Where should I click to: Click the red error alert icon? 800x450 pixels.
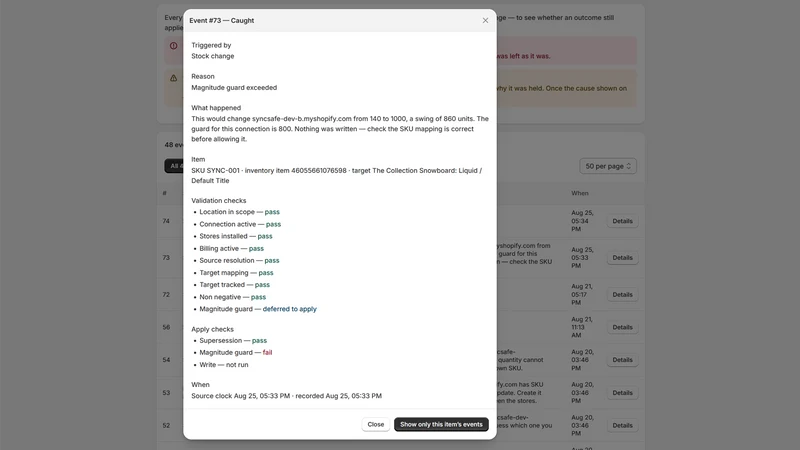173,46
